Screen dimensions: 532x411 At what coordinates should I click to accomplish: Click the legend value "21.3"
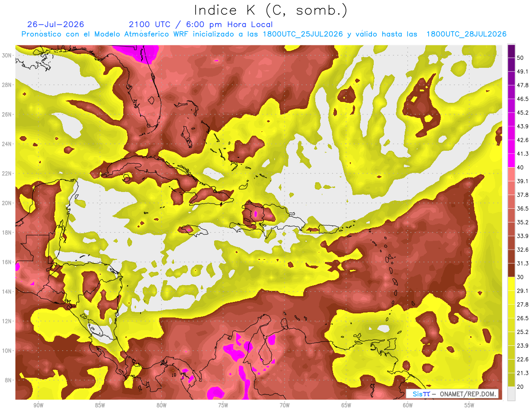pyautogui.click(x=523, y=373)
